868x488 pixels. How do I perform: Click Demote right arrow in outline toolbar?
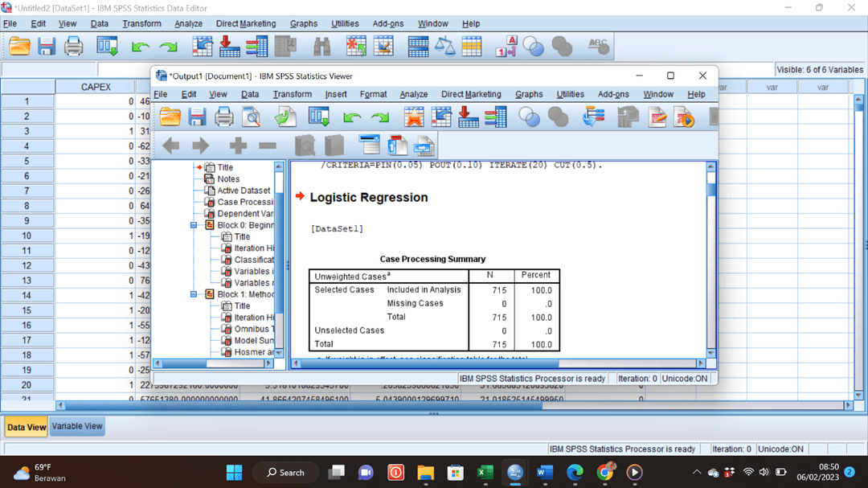click(200, 146)
